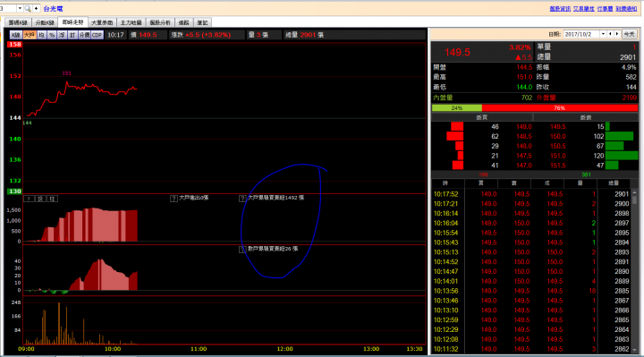The height and width of the screenshot is (357, 644).
Task: Click the ask price 149.5 in the order book
Action: [x=558, y=127]
